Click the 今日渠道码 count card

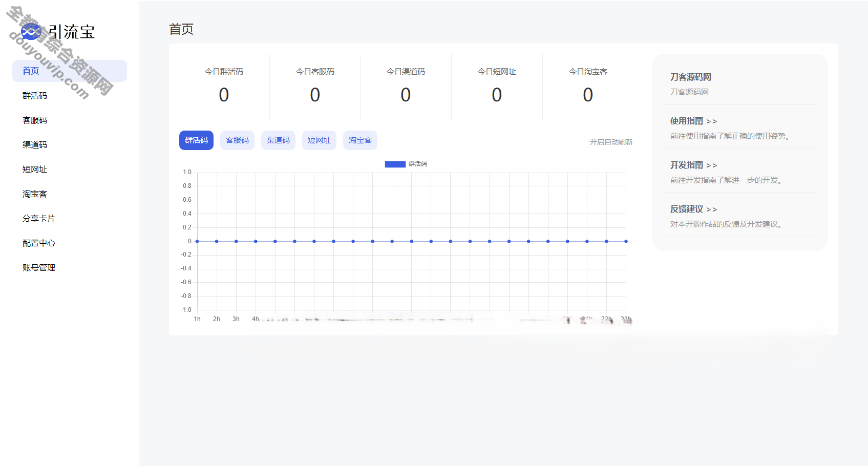pyautogui.click(x=406, y=87)
